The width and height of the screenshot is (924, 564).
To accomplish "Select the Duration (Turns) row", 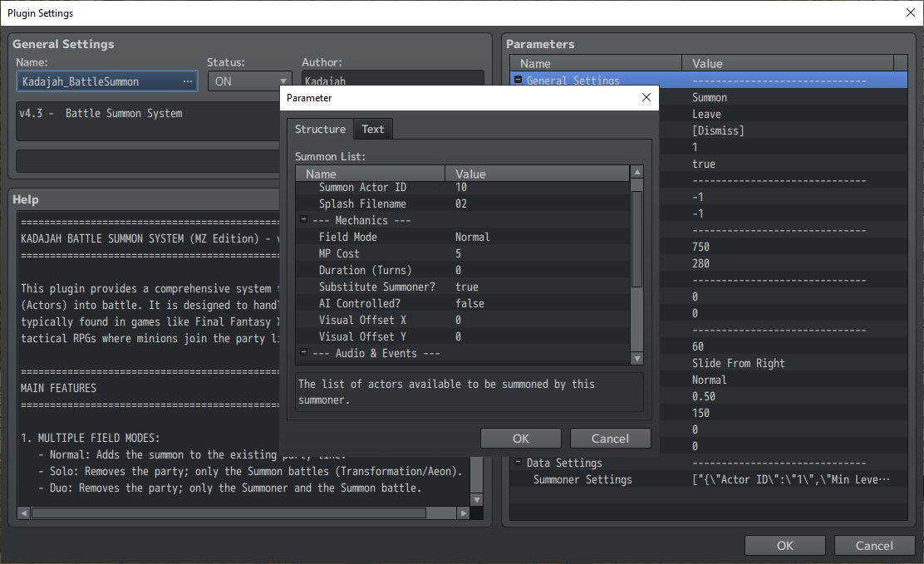I will point(463,270).
